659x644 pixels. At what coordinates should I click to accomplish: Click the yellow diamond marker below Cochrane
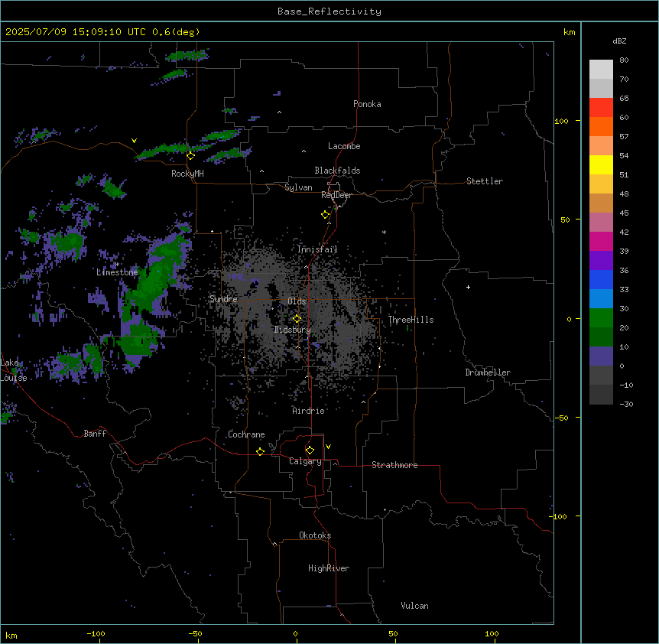[x=260, y=451]
